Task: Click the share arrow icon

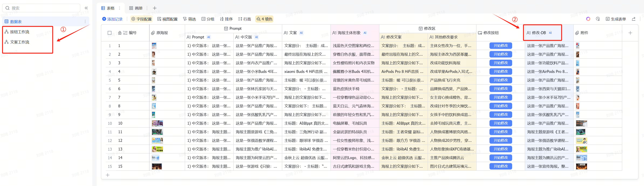Action: pos(634,19)
